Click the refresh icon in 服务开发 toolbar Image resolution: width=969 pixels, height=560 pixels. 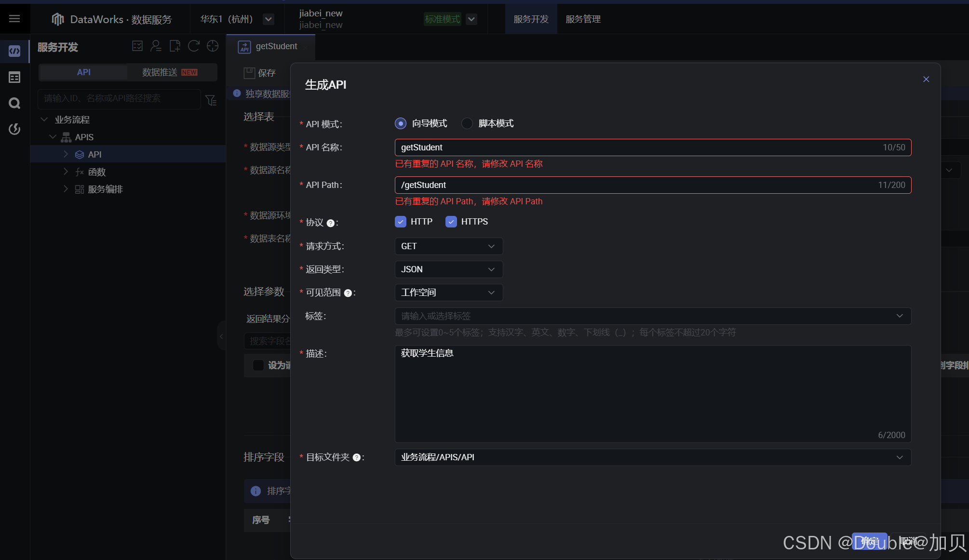click(193, 46)
